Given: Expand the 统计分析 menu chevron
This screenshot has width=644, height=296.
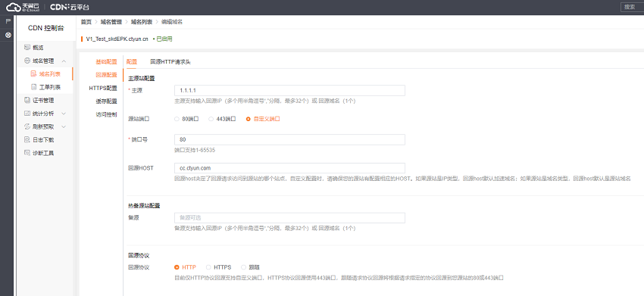Looking at the screenshot, I should (64, 114).
